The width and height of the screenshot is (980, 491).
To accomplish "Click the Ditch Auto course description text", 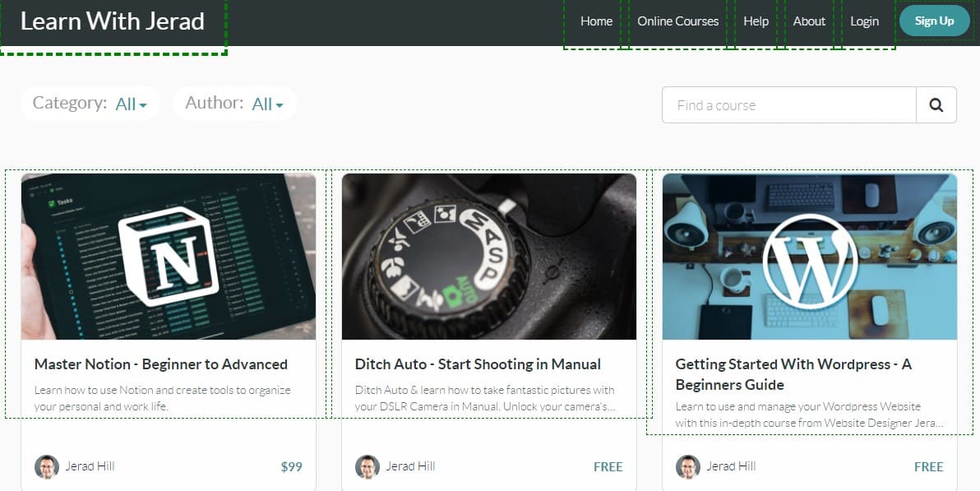I will coord(485,398).
